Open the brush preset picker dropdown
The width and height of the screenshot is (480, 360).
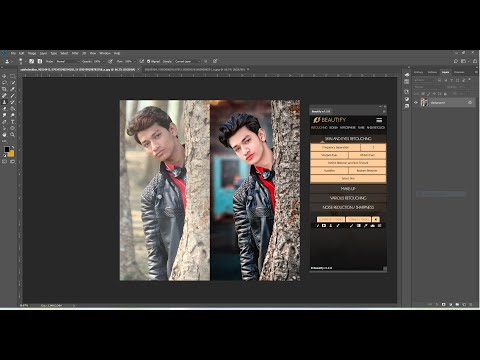(25, 61)
